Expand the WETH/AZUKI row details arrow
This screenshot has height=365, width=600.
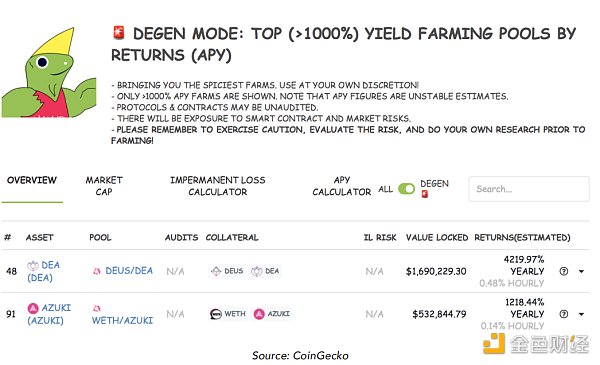(x=581, y=314)
